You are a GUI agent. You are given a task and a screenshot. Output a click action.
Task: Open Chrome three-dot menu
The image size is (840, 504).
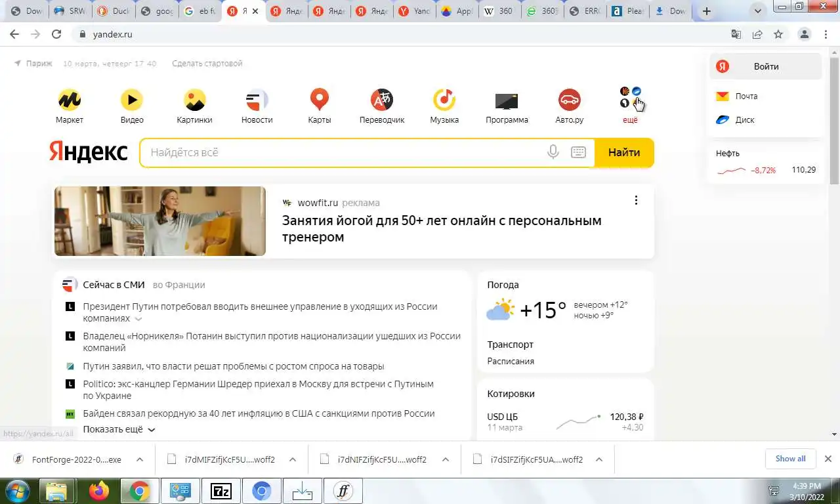(x=824, y=34)
